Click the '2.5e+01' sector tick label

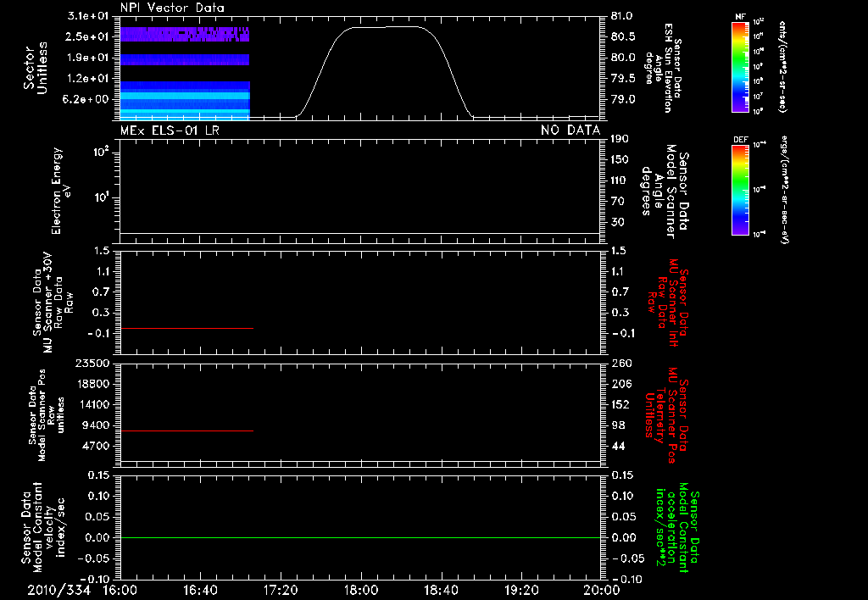(87, 36)
